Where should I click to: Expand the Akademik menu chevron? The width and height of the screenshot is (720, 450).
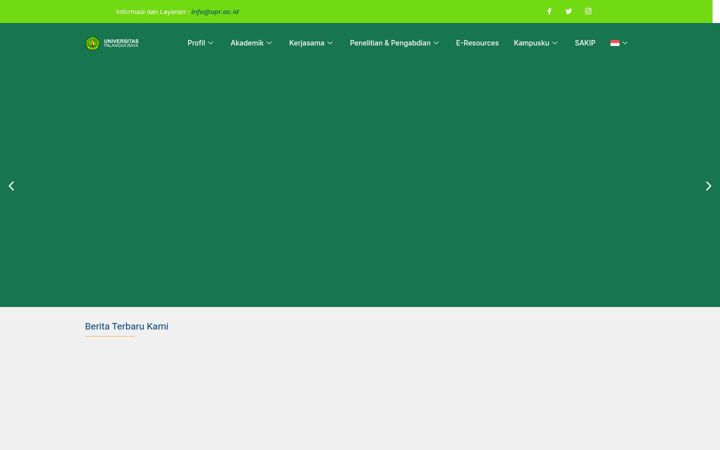coord(269,43)
